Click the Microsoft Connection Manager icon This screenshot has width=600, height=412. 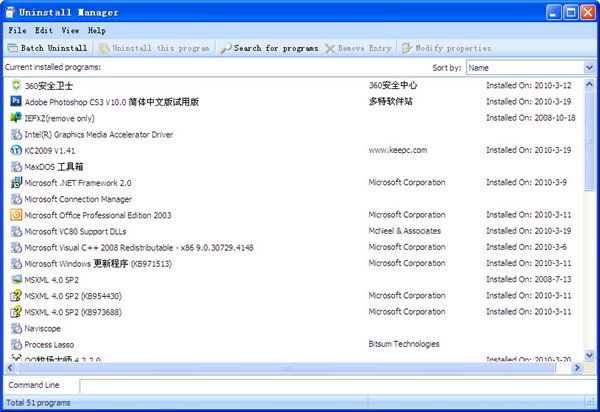tap(16, 199)
